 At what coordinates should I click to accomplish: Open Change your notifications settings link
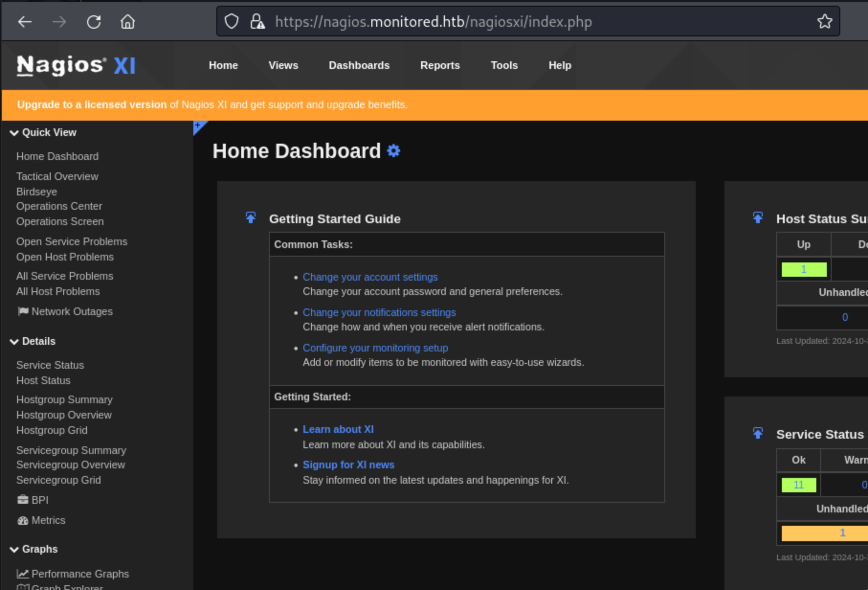[379, 313]
